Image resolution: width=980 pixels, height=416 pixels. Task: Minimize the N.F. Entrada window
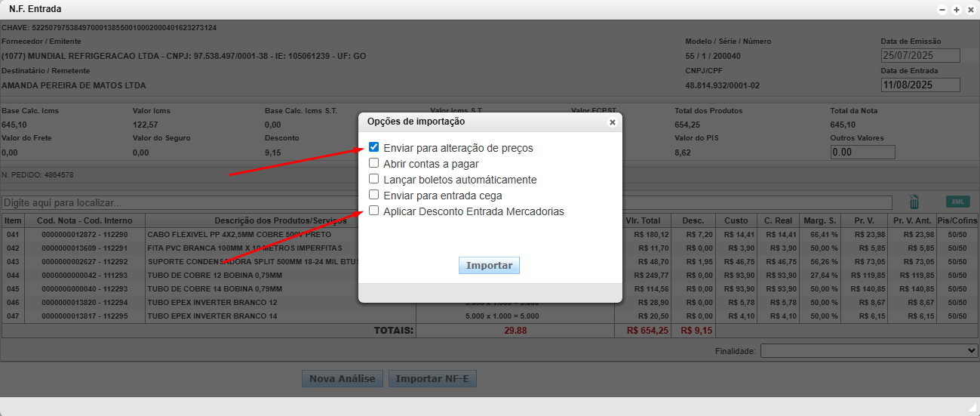click(x=942, y=10)
